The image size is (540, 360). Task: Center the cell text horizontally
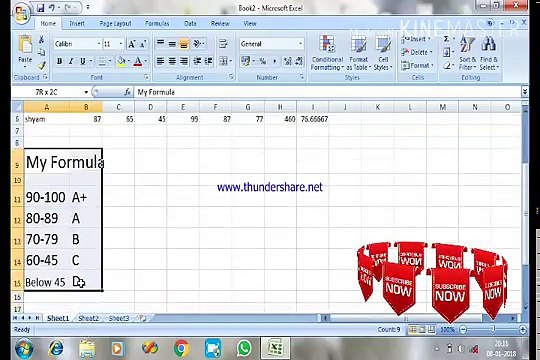172,61
